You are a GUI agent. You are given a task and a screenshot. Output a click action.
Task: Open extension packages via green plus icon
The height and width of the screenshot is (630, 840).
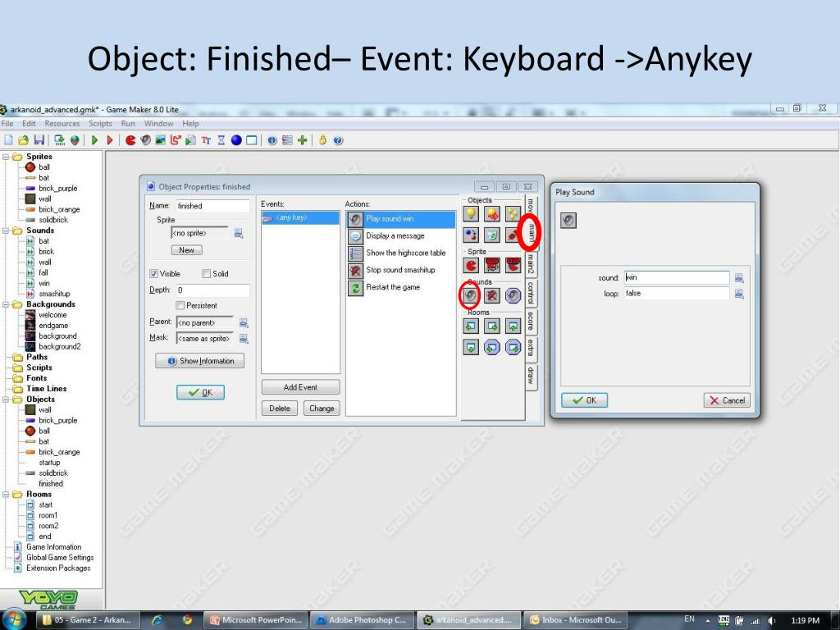(303, 140)
